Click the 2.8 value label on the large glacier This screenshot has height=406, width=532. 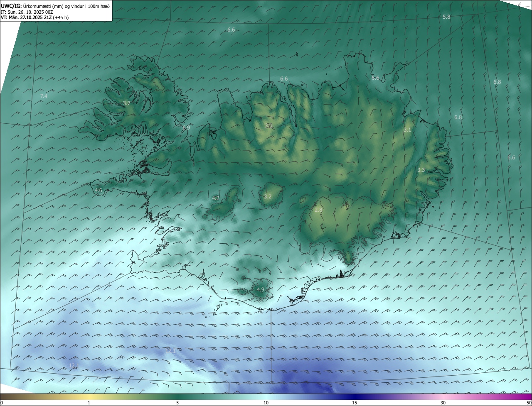click(318, 210)
